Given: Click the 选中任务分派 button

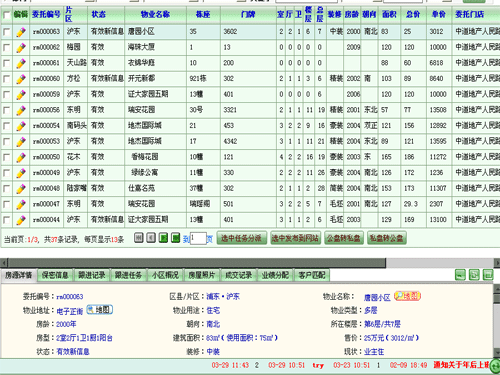Looking at the screenshot, I should (x=241, y=238).
